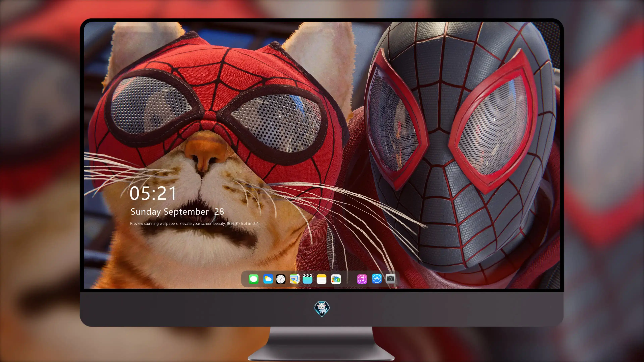Open the Maps app in the dock
Screen dimensions: 644x362
(294, 279)
